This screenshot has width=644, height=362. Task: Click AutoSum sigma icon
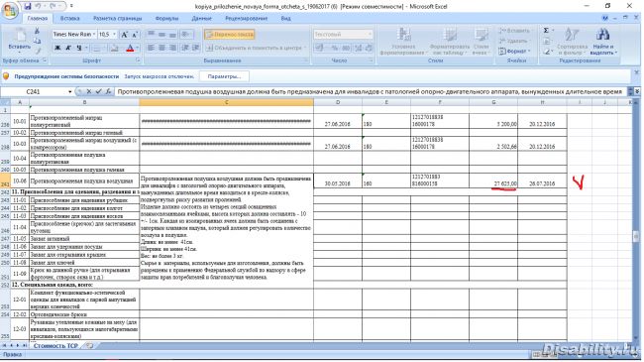(546, 31)
